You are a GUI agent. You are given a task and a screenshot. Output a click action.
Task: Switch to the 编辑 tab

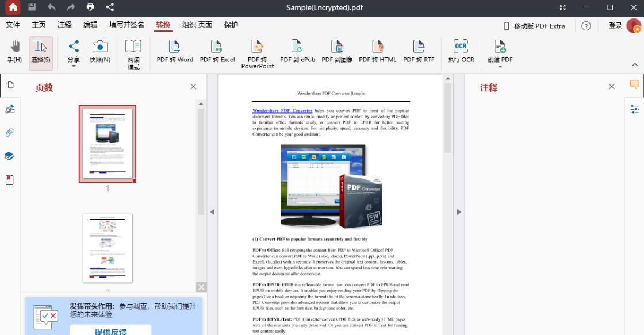[x=90, y=25]
